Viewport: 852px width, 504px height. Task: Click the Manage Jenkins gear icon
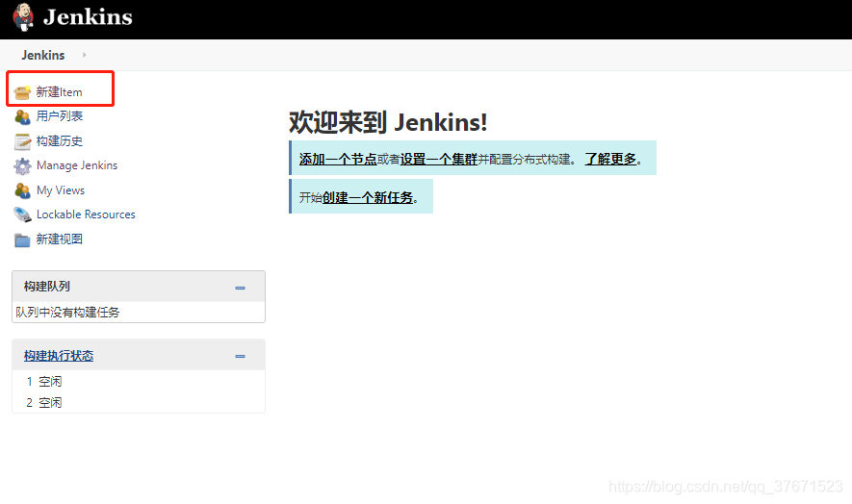click(22, 165)
